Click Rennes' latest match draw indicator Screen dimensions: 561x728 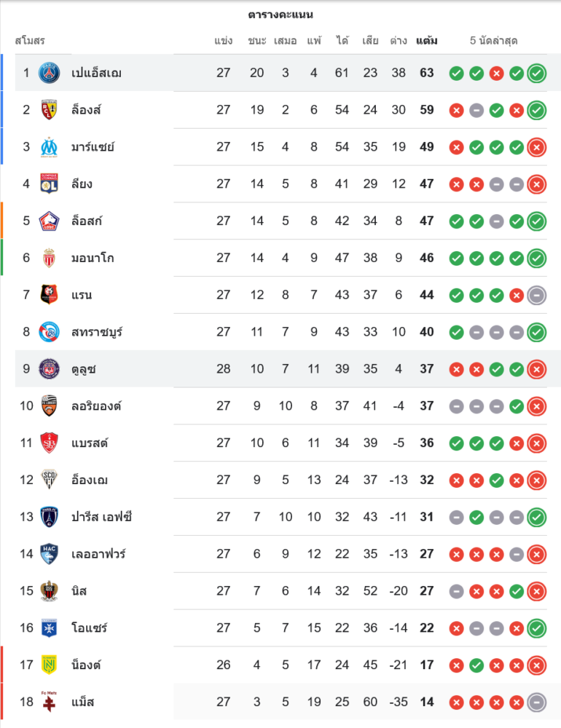[x=537, y=295]
